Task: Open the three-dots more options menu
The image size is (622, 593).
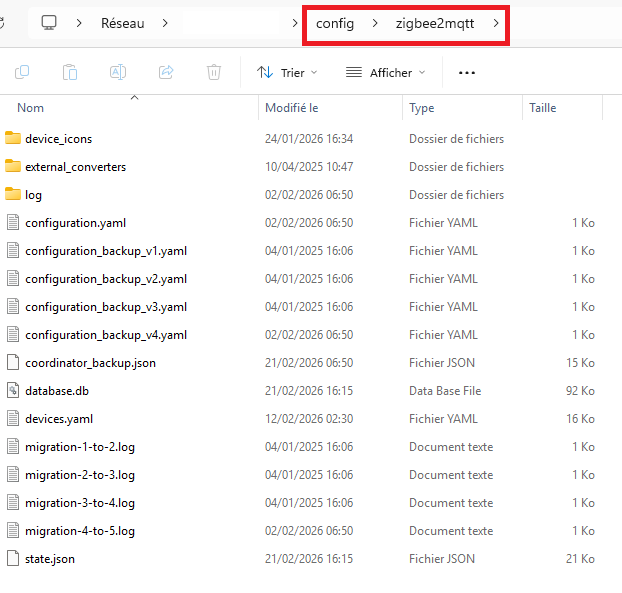Action: pos(466,72)
